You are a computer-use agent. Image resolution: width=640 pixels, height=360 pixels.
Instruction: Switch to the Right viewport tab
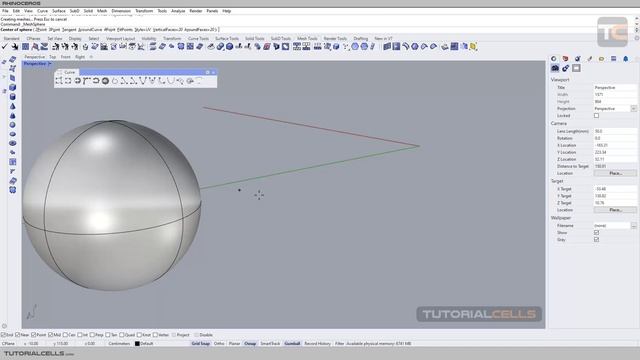pyautogui.click(x=80, y=57)
